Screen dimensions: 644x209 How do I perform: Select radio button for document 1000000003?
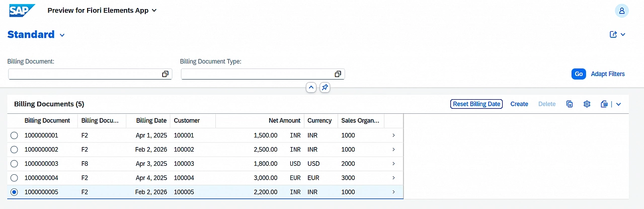click(14, 164)
